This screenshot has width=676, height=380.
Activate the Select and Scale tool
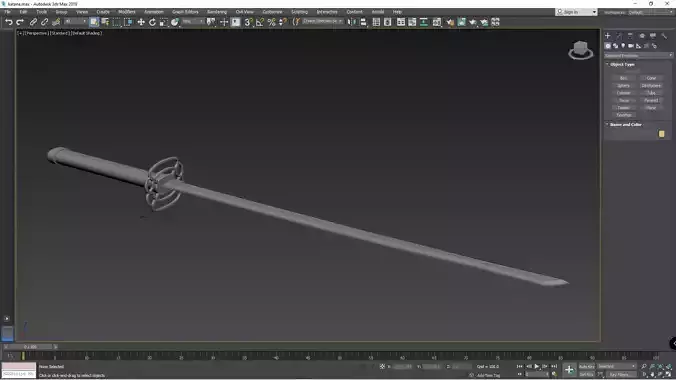163,22
